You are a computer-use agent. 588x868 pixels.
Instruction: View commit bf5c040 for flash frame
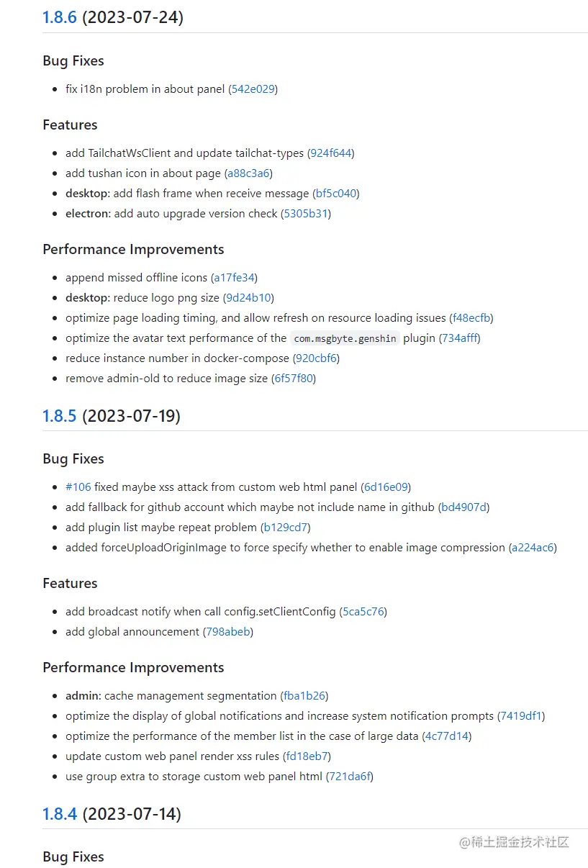coord(336,194)
